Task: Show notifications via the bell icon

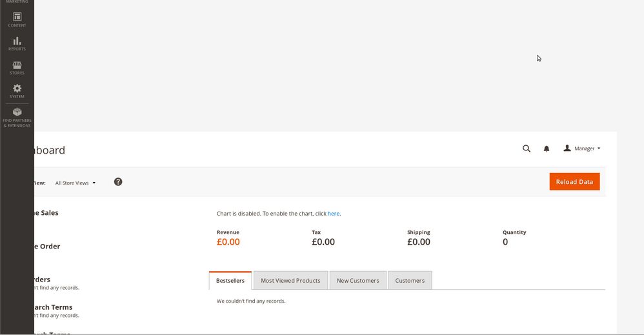Action: point(547,148)
